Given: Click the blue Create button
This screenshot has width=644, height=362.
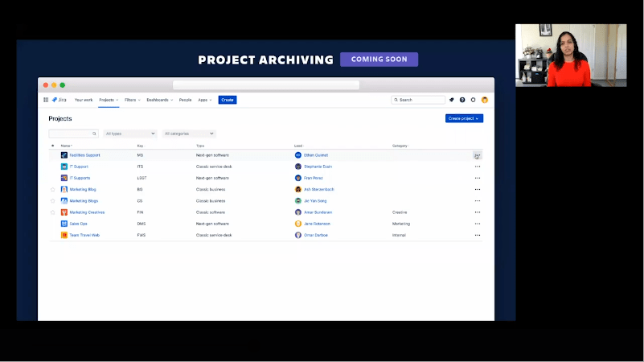Looking at the screenshot, I should pos(228,100).
